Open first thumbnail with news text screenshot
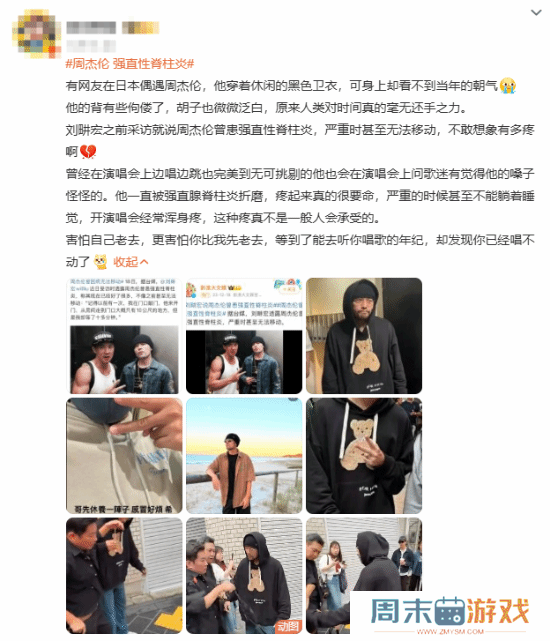Image resolution: width=550 pixels, height=641 pixels. 124,336
